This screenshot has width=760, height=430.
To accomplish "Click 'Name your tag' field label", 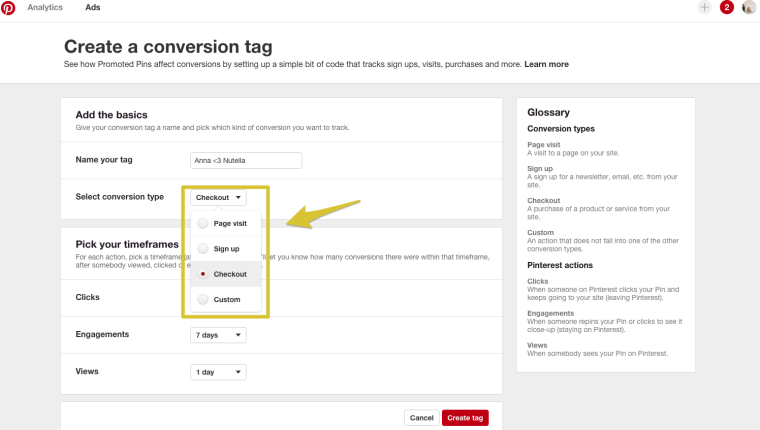I will (104, 159).
